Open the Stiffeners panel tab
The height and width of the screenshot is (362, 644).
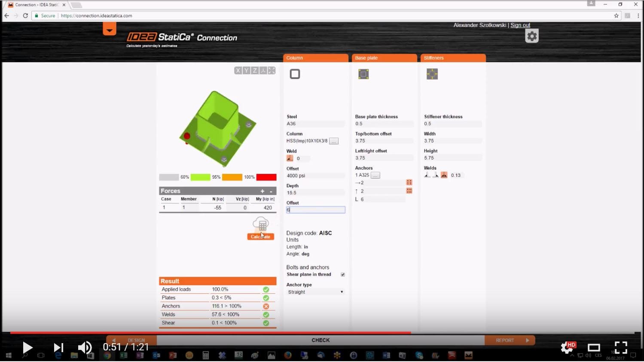pyautogui.click(x=453, y=58)
